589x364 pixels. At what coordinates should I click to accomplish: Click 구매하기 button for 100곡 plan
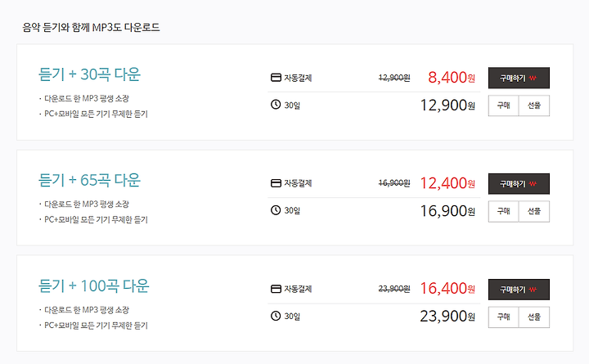click(519, 290)
